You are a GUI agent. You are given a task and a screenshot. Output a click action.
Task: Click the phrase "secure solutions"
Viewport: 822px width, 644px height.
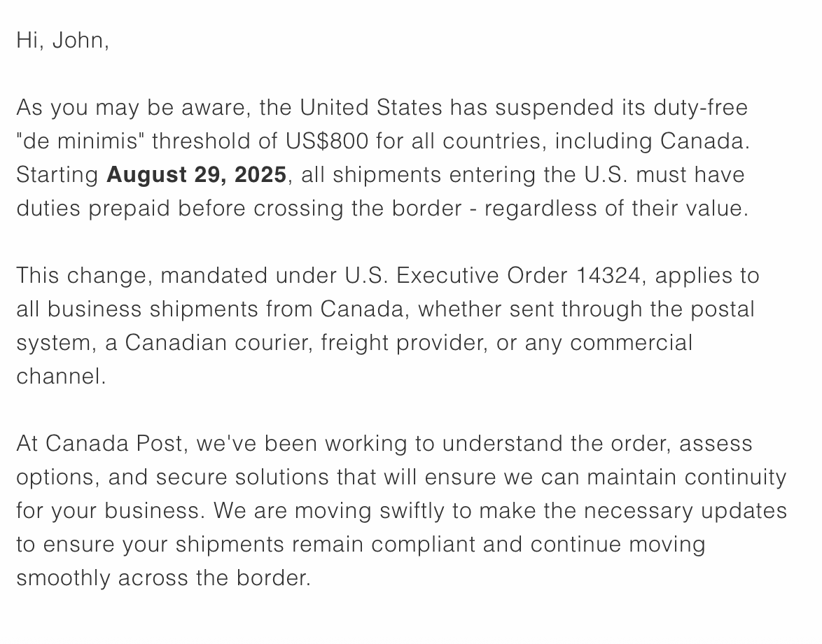pos(243,477)
